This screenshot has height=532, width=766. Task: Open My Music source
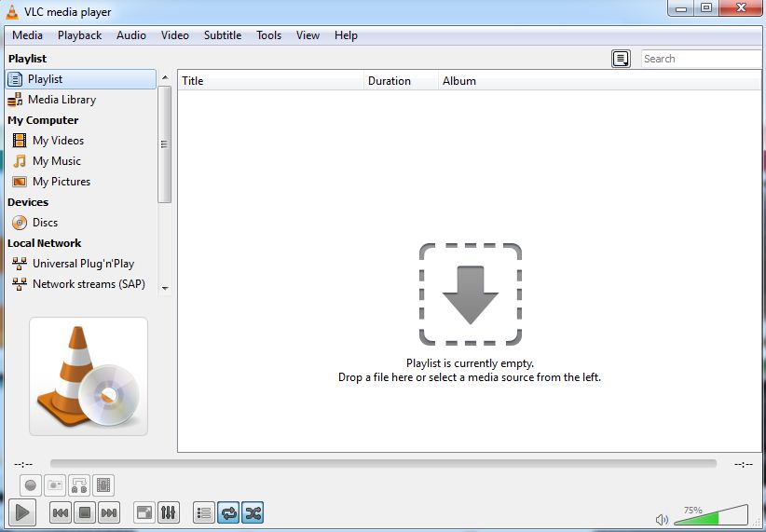[80, 161]
